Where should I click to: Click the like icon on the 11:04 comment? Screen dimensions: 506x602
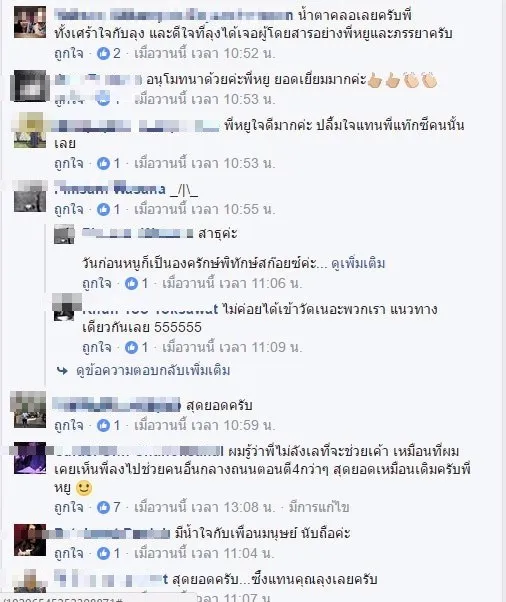tap(103, 553)
